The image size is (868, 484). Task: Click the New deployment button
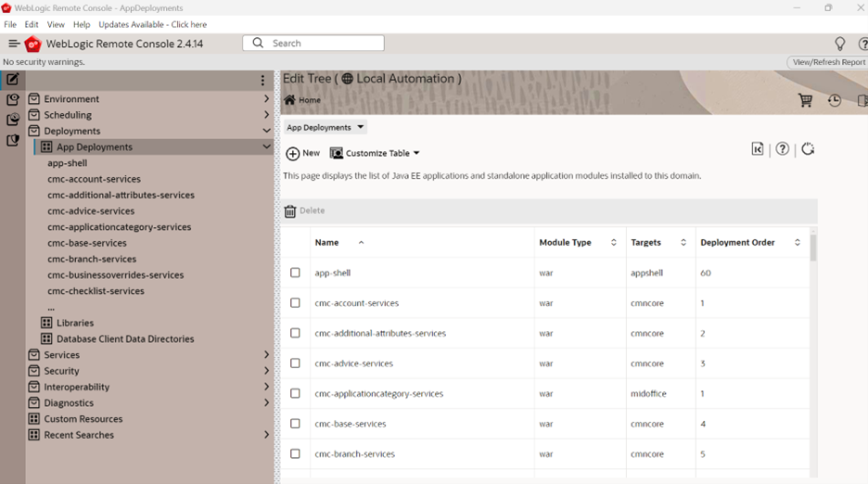click(x=303, y=153)
